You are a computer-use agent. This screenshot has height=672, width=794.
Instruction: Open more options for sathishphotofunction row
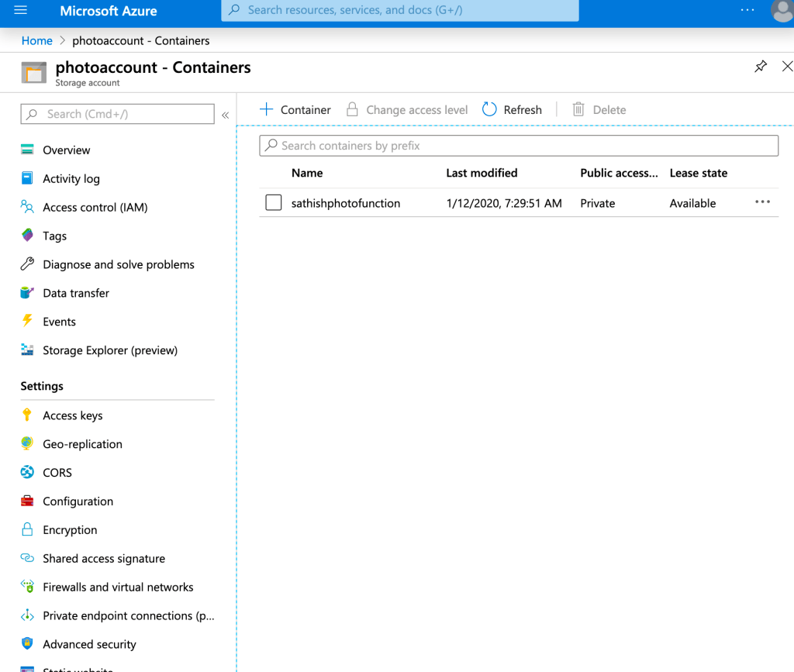coord(762,202)
